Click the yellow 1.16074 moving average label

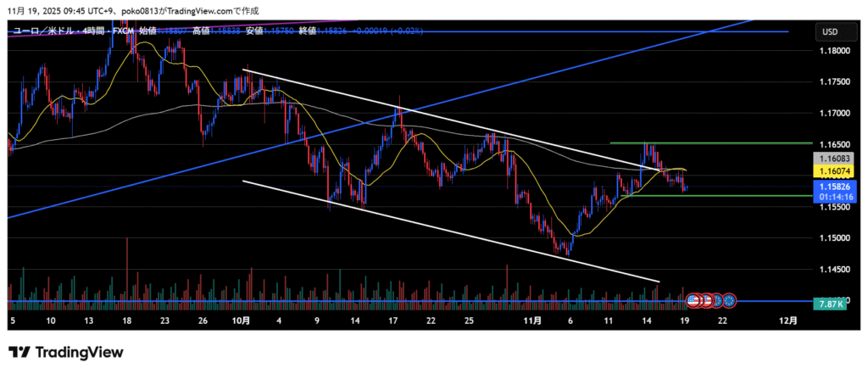tap(835, 170)
